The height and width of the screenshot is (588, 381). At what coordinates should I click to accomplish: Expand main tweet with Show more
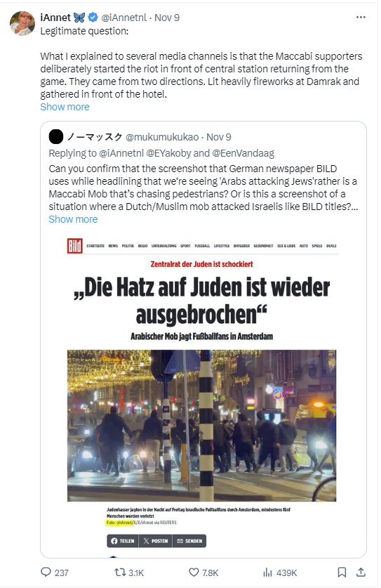[x=65, y=107]
